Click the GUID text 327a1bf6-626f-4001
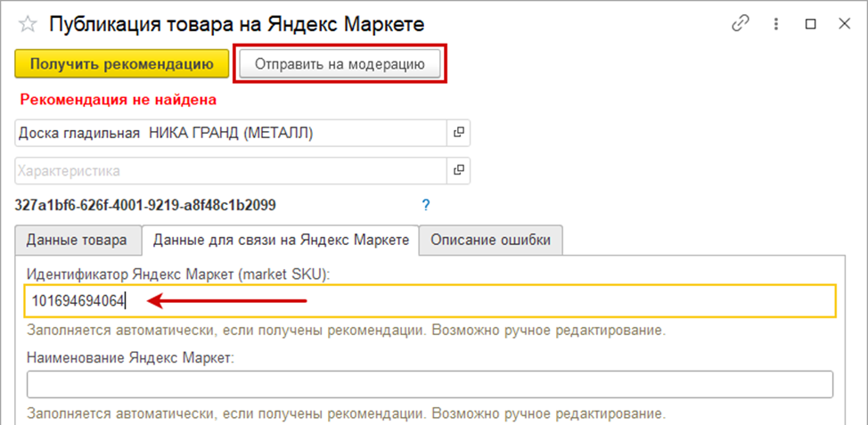Screen dimensions: 868x425 coord(145,205)
